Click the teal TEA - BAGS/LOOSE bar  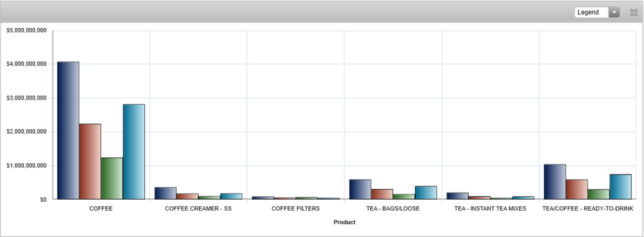pos(426,192)
